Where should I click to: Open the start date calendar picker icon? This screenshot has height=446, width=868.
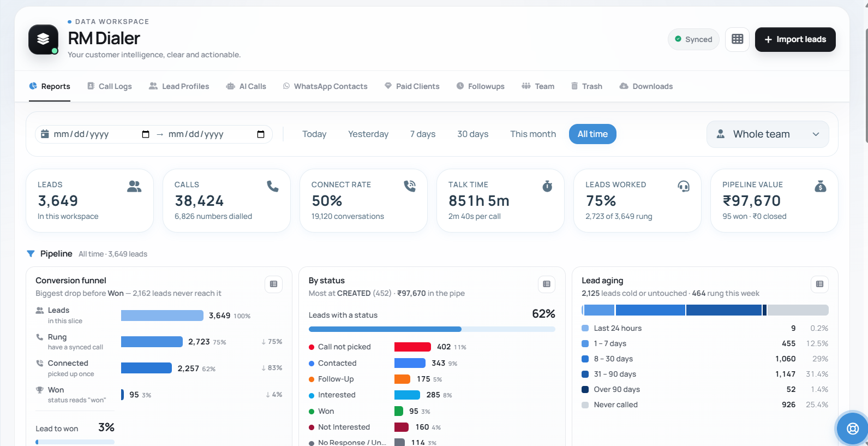tap(146, 134)
